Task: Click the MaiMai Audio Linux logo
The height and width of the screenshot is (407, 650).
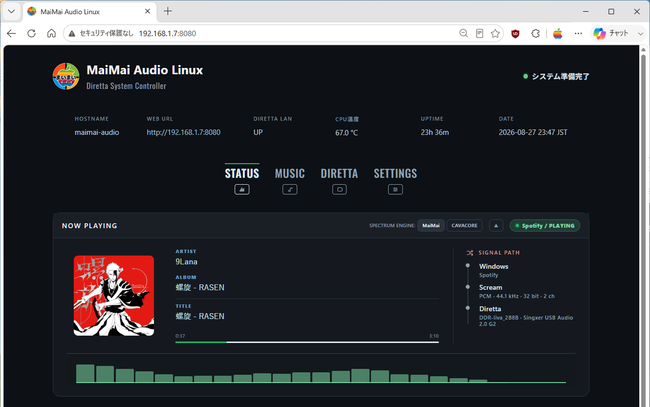Action: (x=66, y=76)
